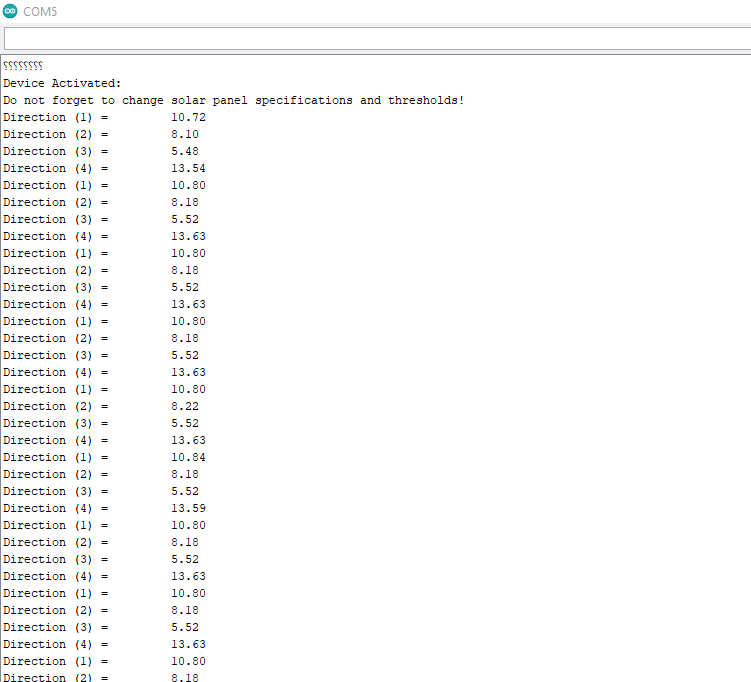Click the 10.84 reading value
The width and height of the screenshot is (751, 682).
pos(188,458)
